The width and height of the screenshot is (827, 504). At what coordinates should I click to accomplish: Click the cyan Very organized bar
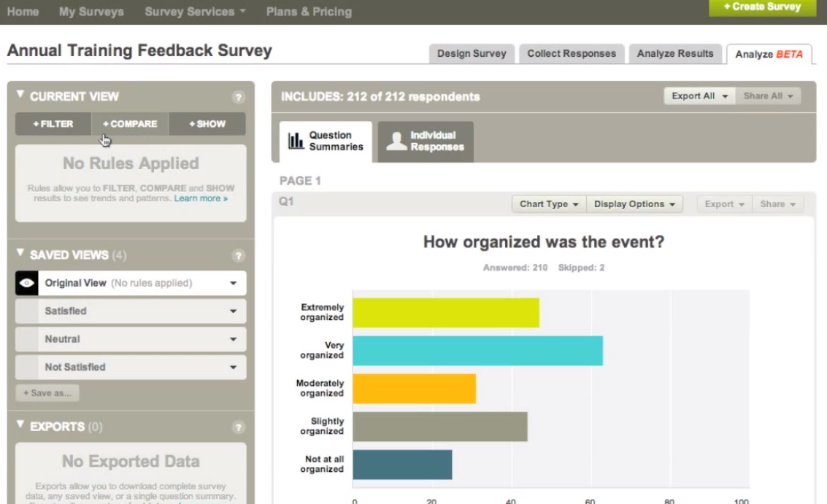point(477,350)
